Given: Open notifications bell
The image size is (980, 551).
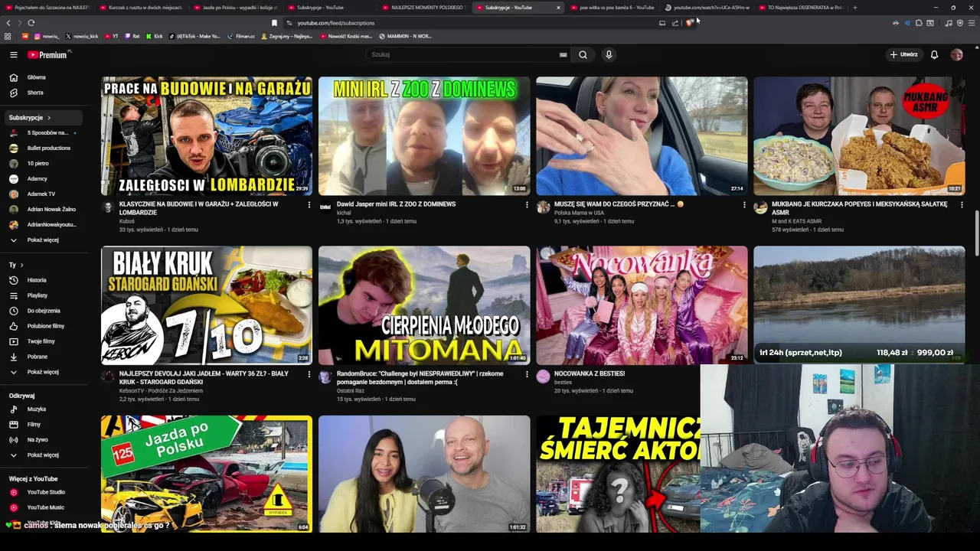Looking at the screenshot, I should [x=934, y=54].
